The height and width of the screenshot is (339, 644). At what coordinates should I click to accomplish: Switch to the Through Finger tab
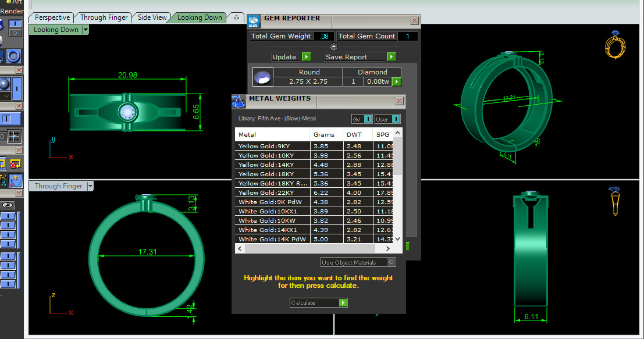104,17
